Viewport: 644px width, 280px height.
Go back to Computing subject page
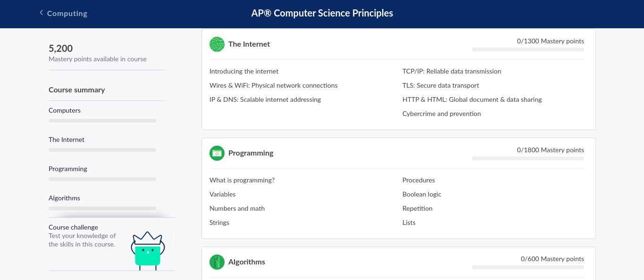pyautogui.click(x=67, y=13)
